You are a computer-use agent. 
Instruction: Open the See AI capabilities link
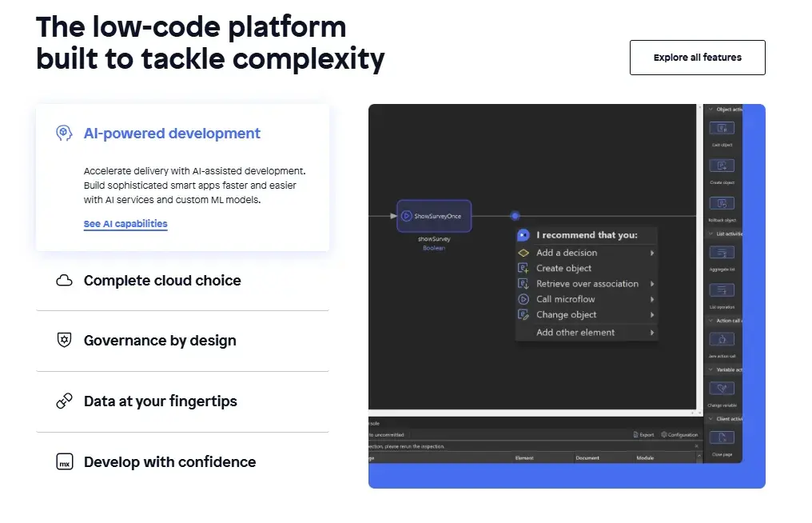(x=125, y=224)
